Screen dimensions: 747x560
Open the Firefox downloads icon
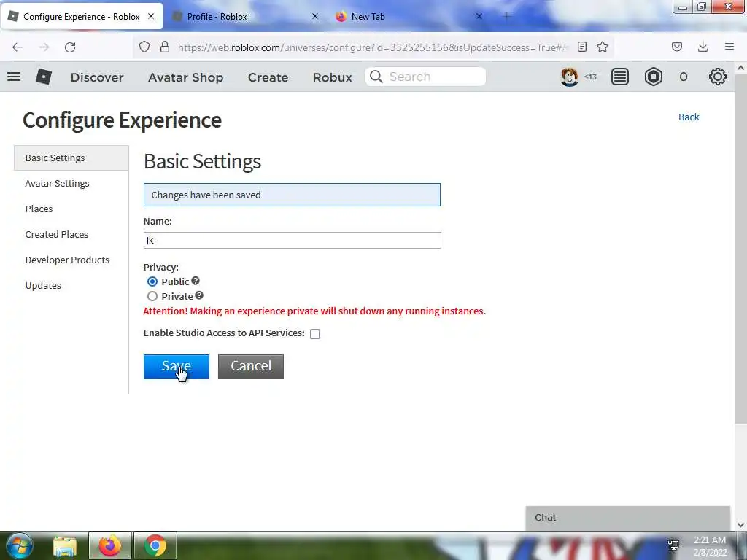(703, 47)
